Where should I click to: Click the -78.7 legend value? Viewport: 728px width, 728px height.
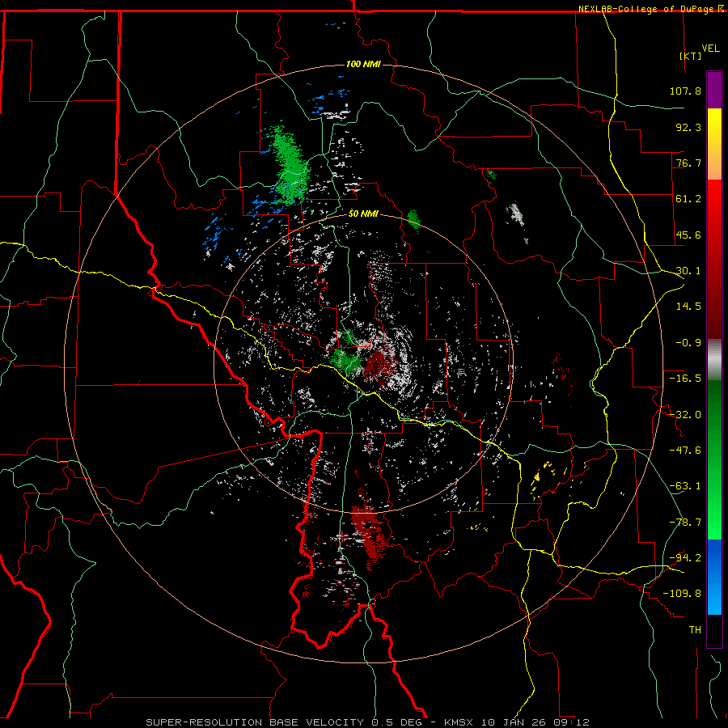pos(685,523)
